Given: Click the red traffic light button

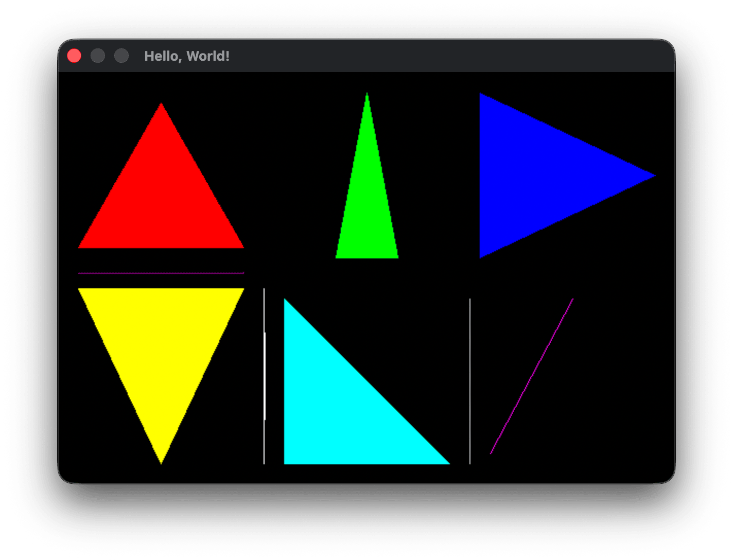Looking at the screenshot, I should pyautogui.click(x=75, y=55).
